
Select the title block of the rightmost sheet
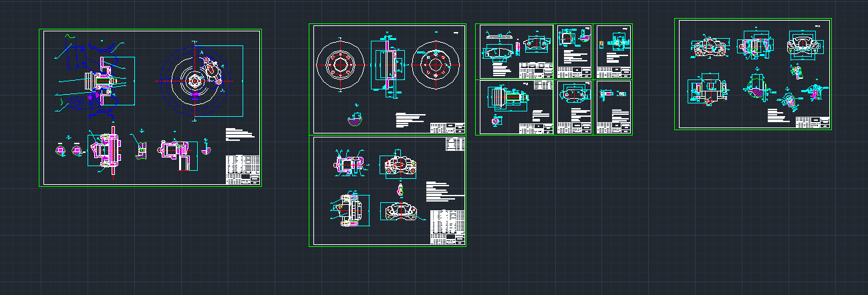[813, 121]
